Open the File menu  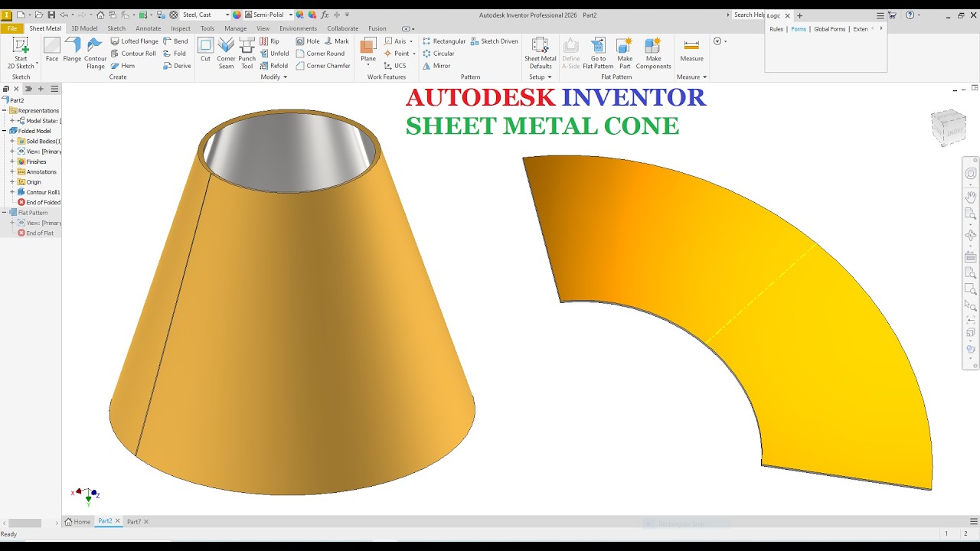[12, 28]
